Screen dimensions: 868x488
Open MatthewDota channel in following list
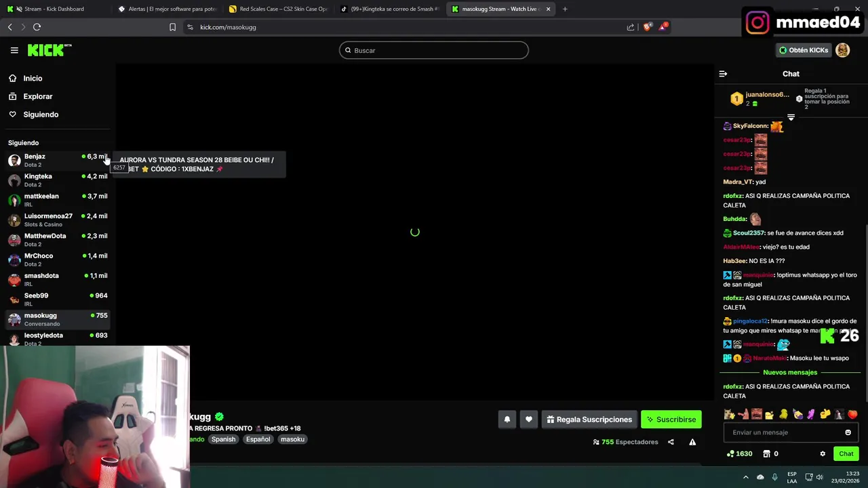(x=58, y=239)
